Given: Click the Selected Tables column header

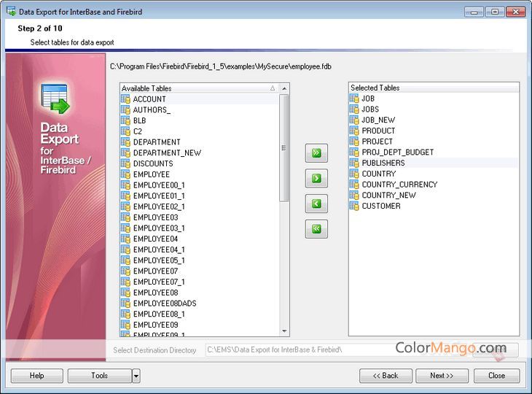Looking at the screenshot, I should 434,88.
